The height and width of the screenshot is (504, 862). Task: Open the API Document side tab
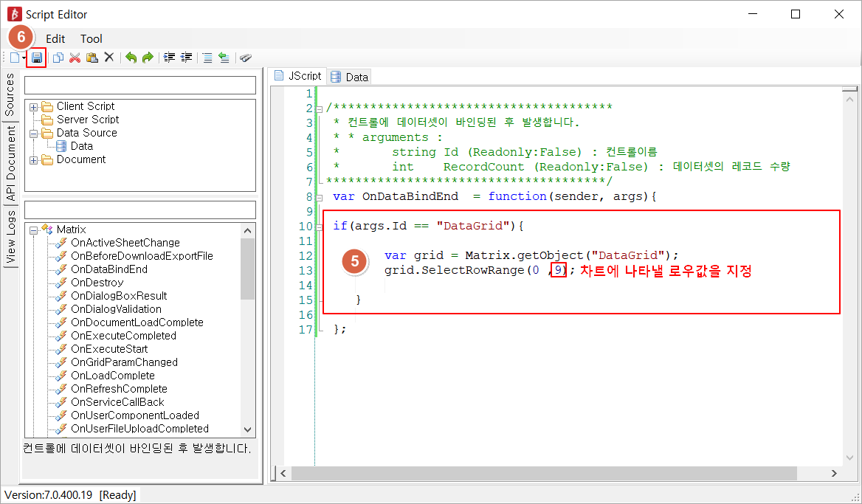10,163
